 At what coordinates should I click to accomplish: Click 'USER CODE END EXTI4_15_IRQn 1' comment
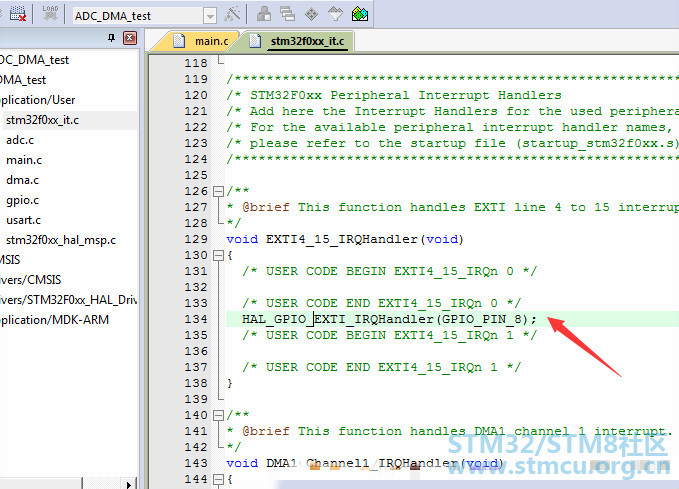[382, 368]
